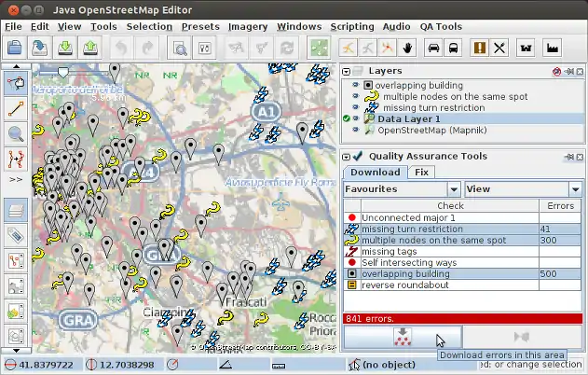
Task: Click the car preset icon
Action: pyautogui.click(x=434, y=48)
